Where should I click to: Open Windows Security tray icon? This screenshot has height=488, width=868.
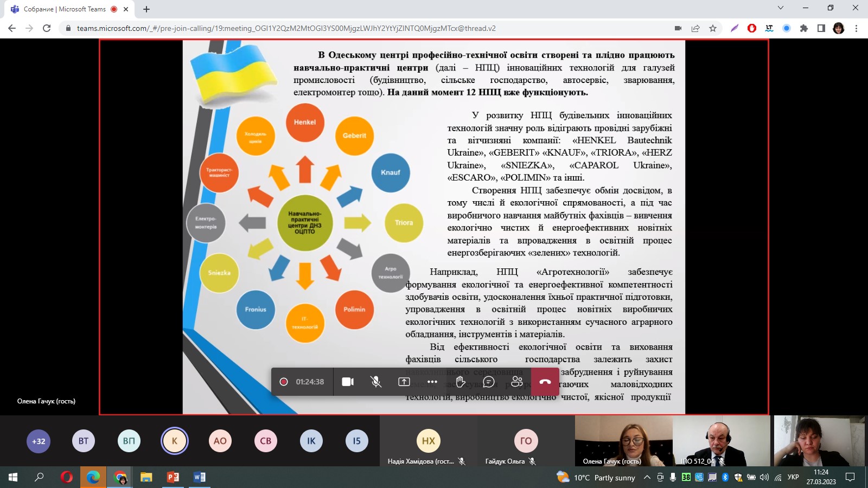pos(738,477)
